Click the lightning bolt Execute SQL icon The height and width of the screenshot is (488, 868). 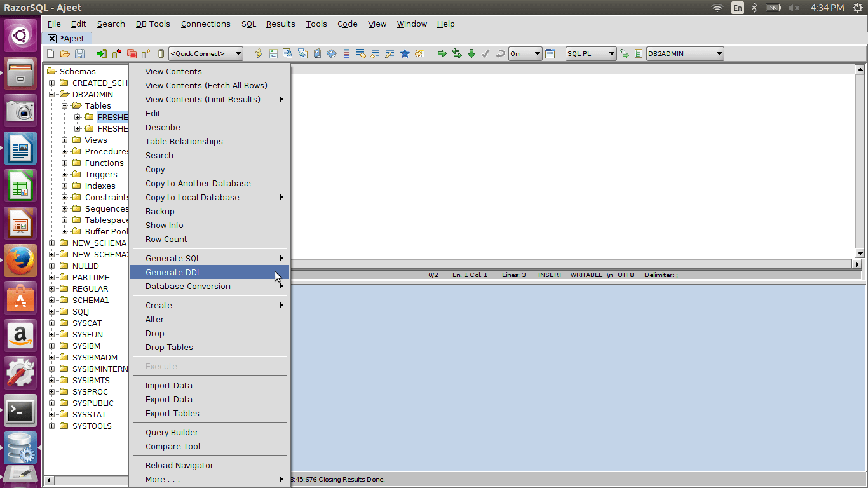[x=259, y=54]
